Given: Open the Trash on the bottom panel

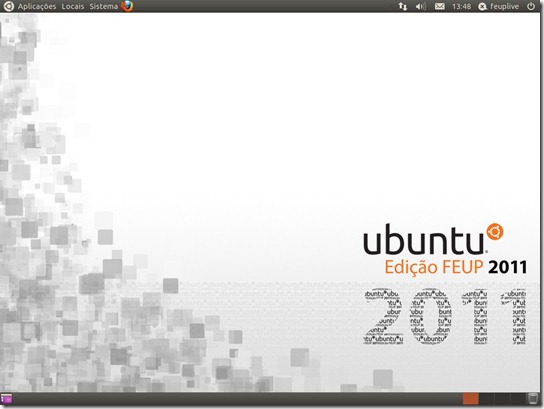Looking at the screenshot, I should point(533,399).
